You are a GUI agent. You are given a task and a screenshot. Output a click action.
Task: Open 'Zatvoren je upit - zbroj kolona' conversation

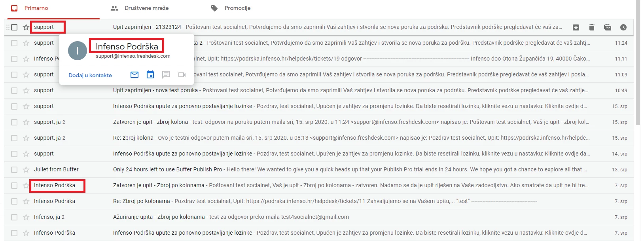tap(319, 122)
